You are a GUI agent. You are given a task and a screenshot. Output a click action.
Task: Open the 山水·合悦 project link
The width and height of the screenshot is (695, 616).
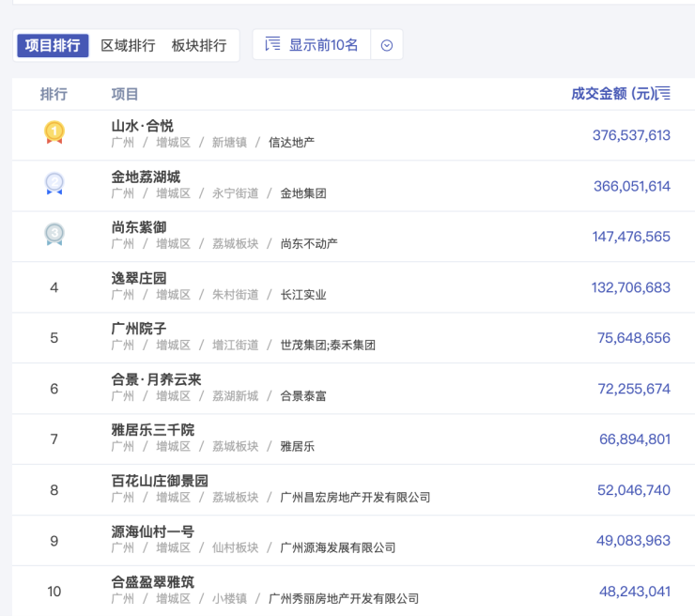[x=143, y=126]
